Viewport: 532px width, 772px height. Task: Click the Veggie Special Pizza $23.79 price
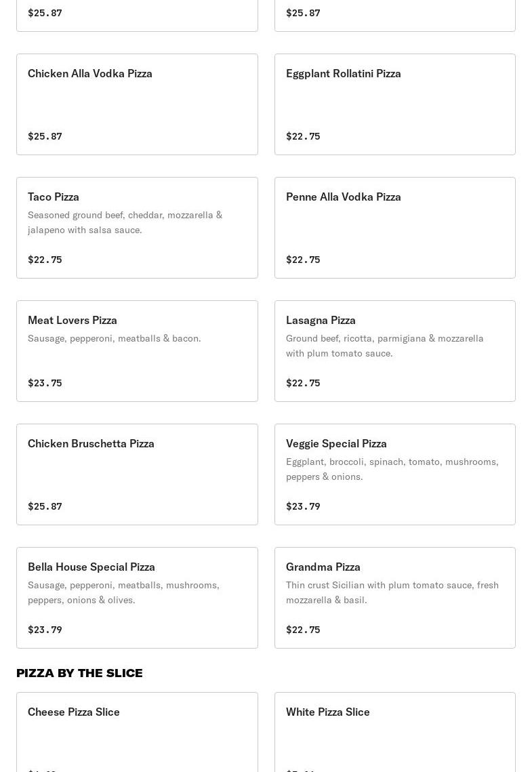303,506
